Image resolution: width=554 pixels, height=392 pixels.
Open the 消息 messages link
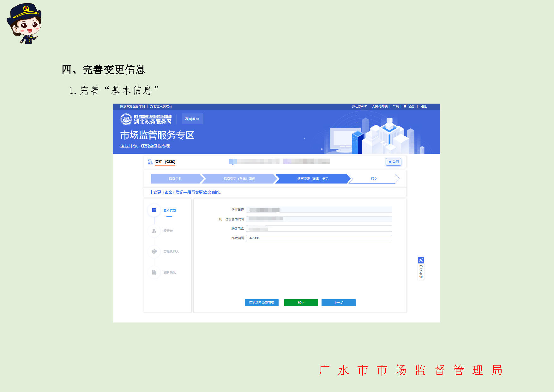411,106
